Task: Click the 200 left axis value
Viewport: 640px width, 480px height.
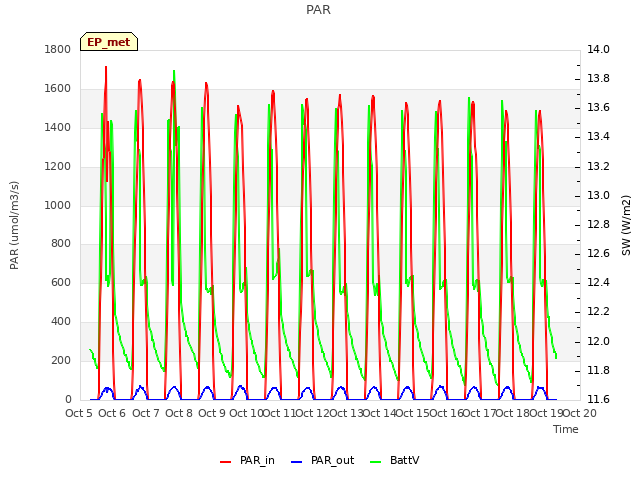Action: pyautogui.click(x=61, y=360)
